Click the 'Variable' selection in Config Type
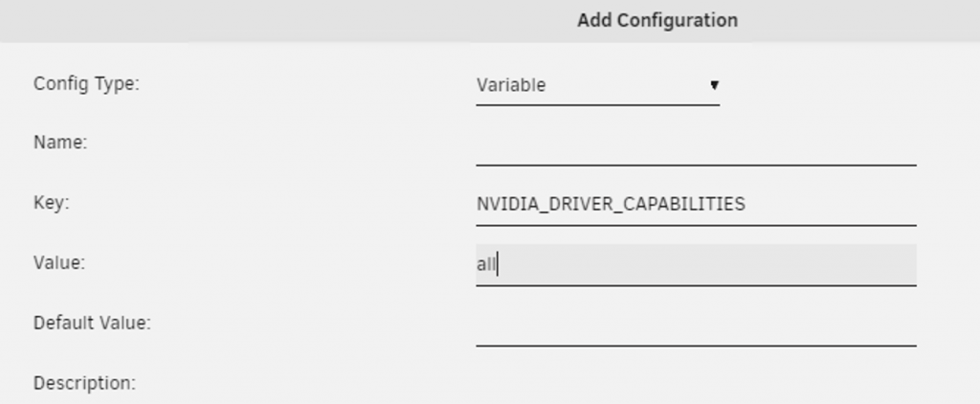Screen dimensions: 980x404 coord(512,85)
